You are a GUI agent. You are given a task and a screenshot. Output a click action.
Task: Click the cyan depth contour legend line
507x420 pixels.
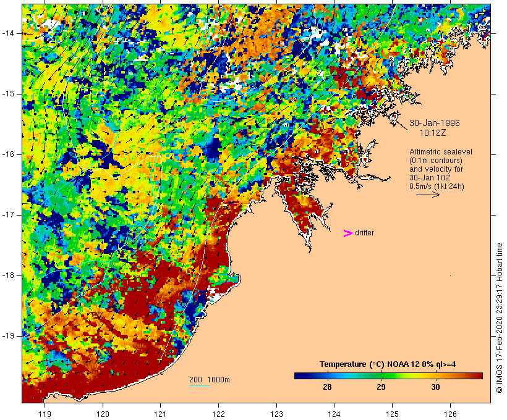coord(200,385)
